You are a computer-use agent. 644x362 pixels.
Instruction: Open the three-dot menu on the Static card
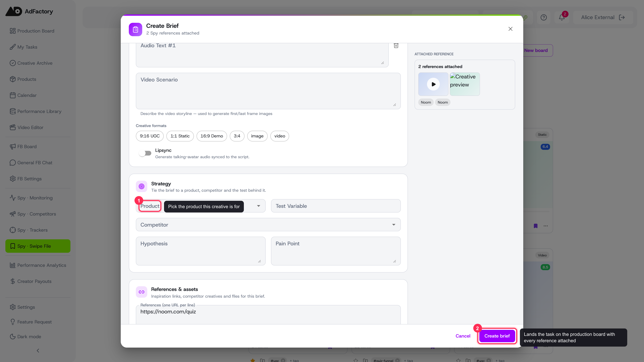coord(546,226)
